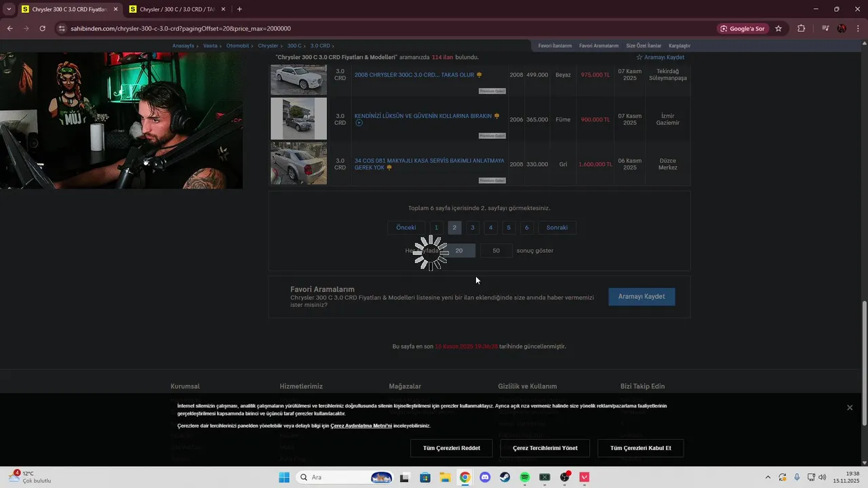Go to the next page with Sonraki
The image size is (868, 488).
click(557, 228)
